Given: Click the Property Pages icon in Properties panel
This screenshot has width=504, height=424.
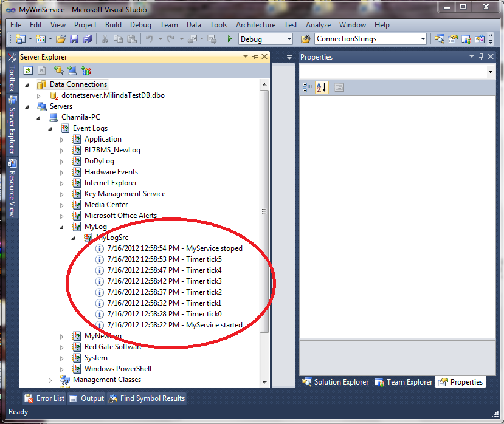Looking at the screenshot, I should coord(339,87).
